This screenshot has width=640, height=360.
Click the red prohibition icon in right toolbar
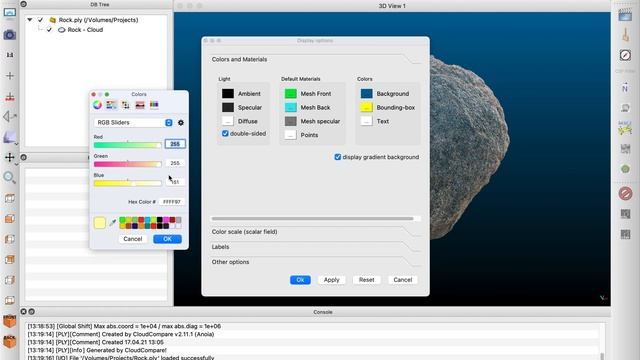click(x=625, y=193)
